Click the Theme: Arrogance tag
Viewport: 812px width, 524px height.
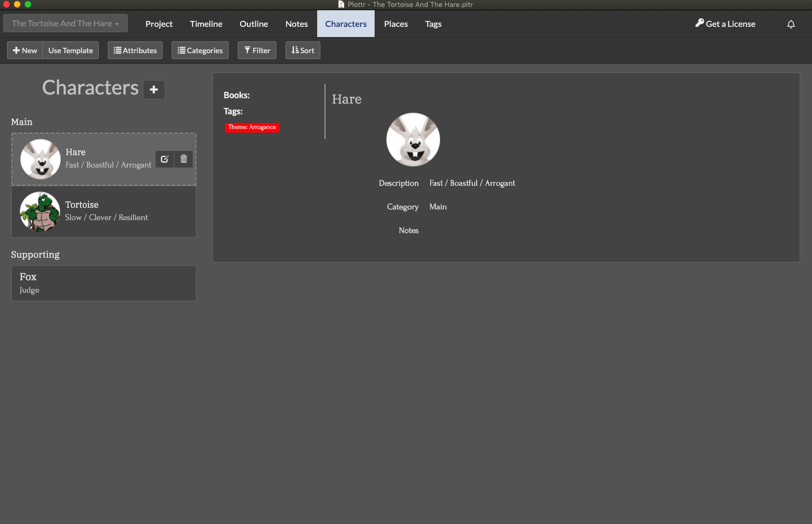[252, 127]
